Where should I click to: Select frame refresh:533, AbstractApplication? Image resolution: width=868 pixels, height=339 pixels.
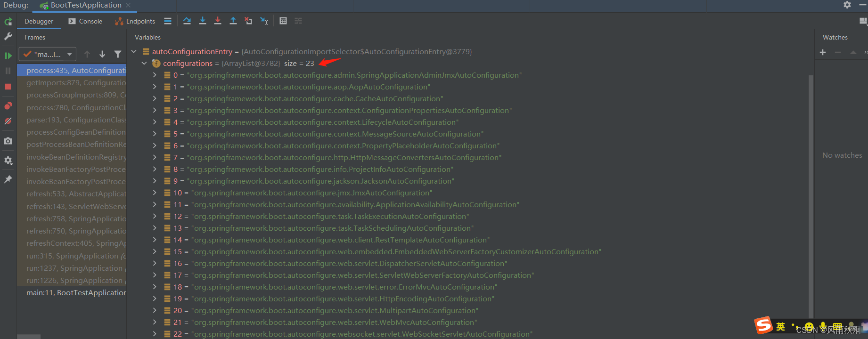[x=72, y=194]
